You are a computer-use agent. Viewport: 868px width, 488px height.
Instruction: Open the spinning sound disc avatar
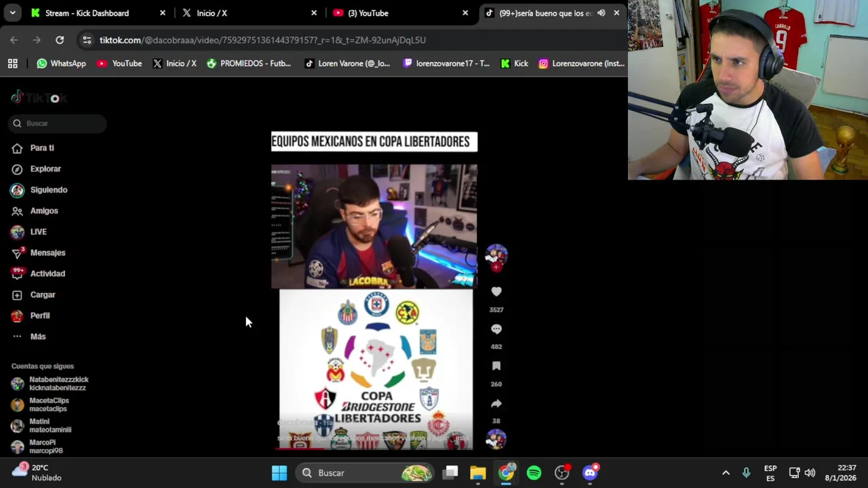pos(496,439)
